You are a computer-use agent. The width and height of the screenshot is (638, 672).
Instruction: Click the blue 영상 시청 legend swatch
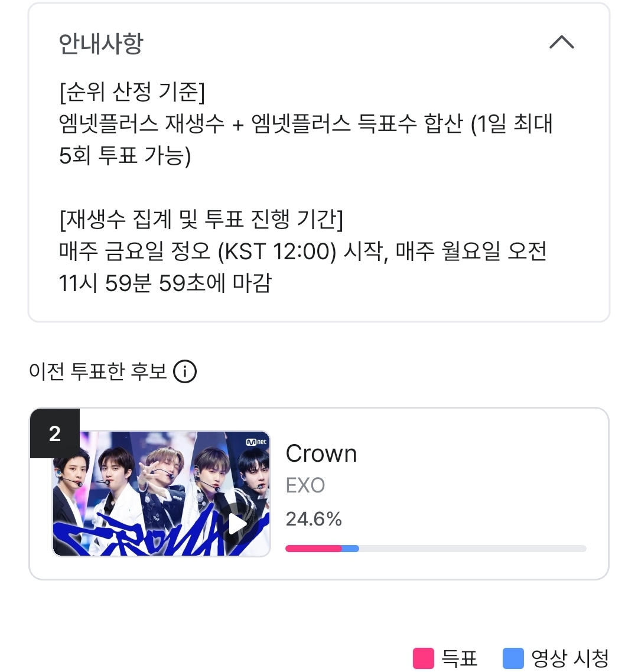[x=513, y=658]
